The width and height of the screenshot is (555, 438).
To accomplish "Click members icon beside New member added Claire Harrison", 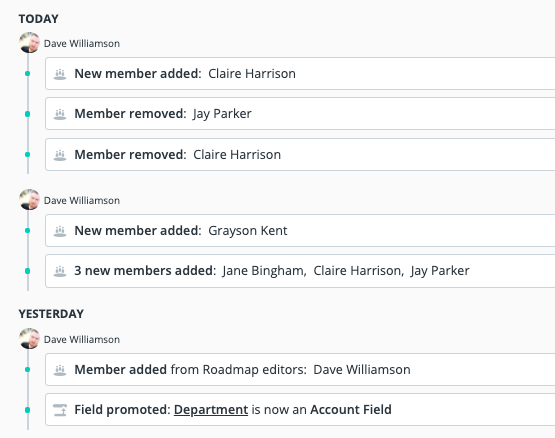I will coord(60,74).
